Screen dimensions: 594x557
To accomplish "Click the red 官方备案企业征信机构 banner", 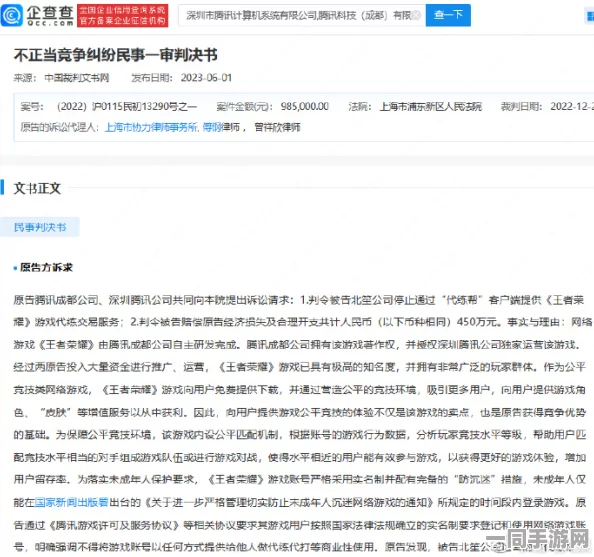I will coord(123,16).
